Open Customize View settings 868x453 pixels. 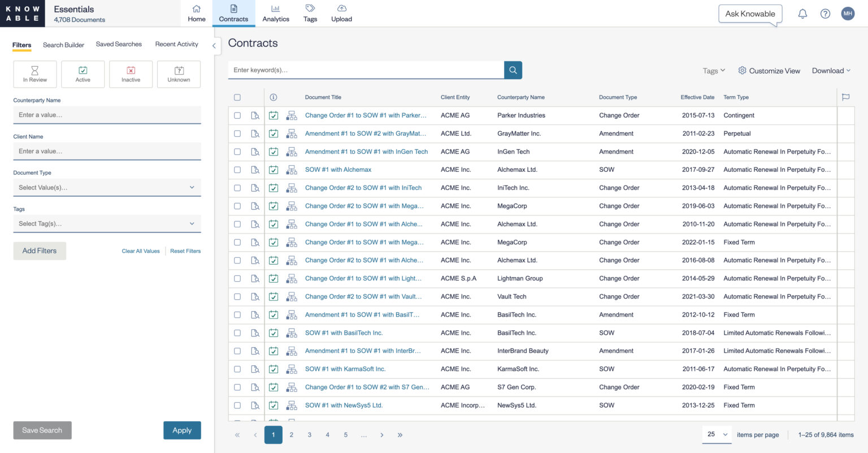[x=769, y=71]
